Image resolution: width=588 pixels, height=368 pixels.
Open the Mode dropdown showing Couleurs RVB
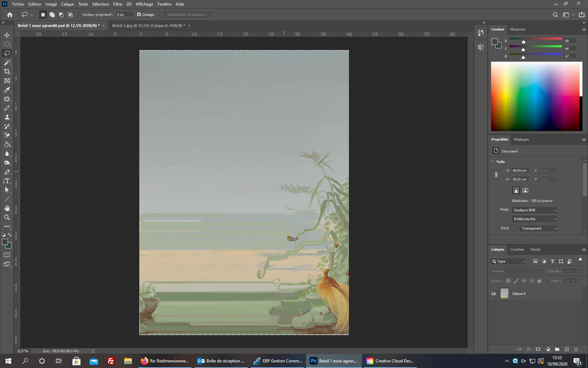534,210
